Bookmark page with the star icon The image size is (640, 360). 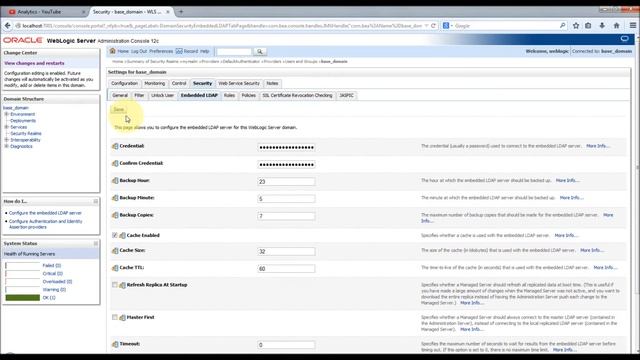pos(576,25)
